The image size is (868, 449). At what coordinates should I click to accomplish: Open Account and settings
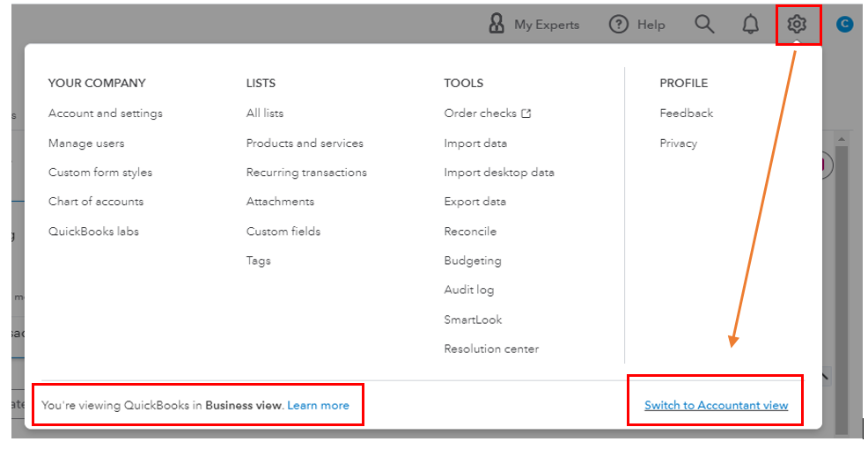click(x=105, y=114)
